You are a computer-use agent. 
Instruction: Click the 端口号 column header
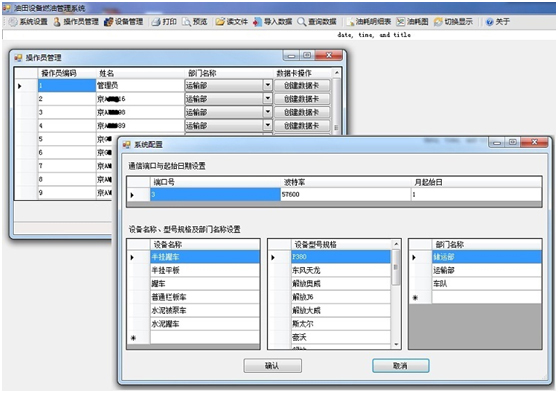pyautogui.click(x=215, y=182)
